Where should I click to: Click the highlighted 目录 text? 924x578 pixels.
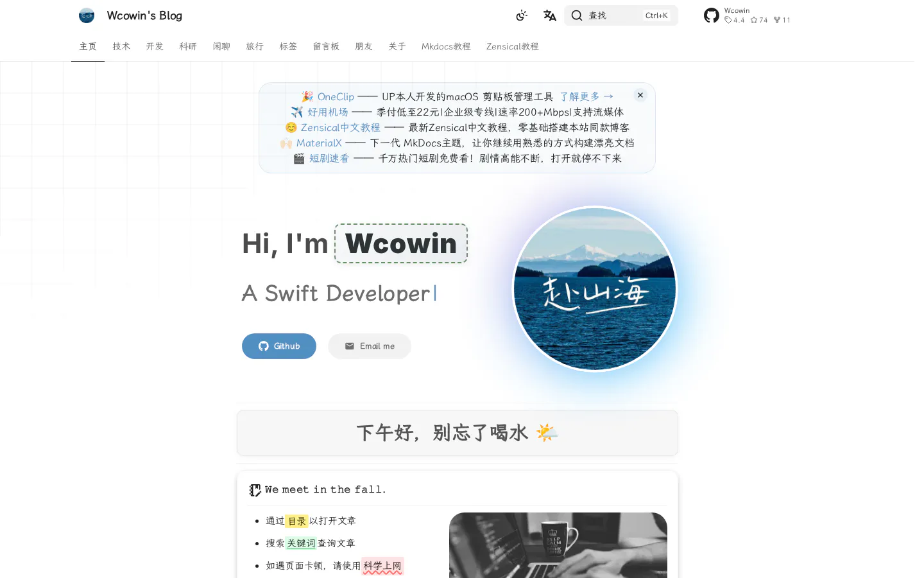(297, 521)
